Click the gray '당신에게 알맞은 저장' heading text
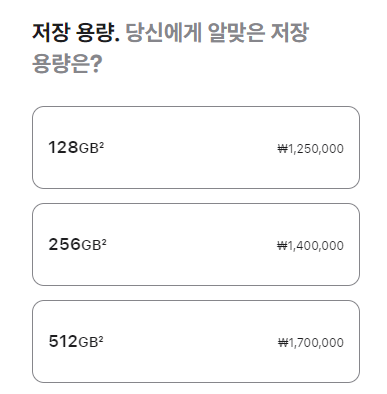Image resolution: width=387 pixels, height=394 pixels. (x=217, y=33)
